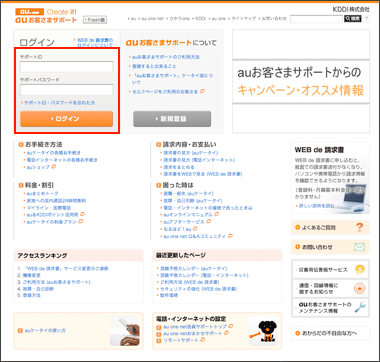The width and height of the screenshot is (380, 362).
Task: Open the 'au' header navigation link
Action: pos(132,19)
